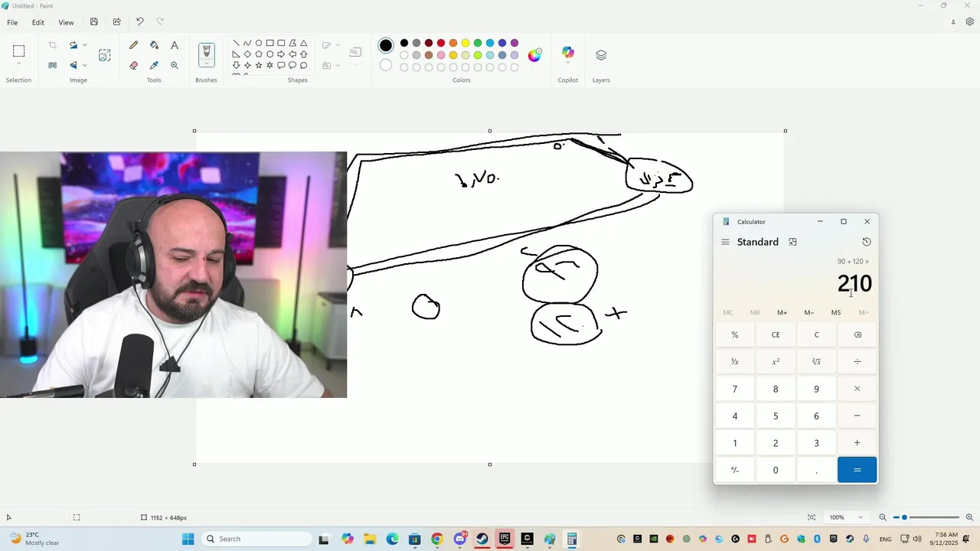Select the Color picker eyedropper tool

pyautogui.click(x=154, y=65)
